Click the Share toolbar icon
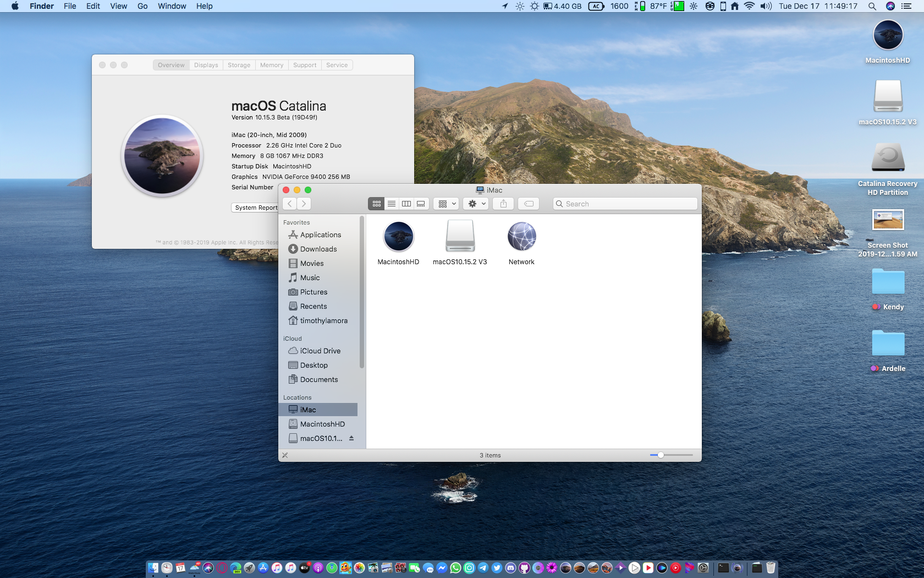 (503, 204)
